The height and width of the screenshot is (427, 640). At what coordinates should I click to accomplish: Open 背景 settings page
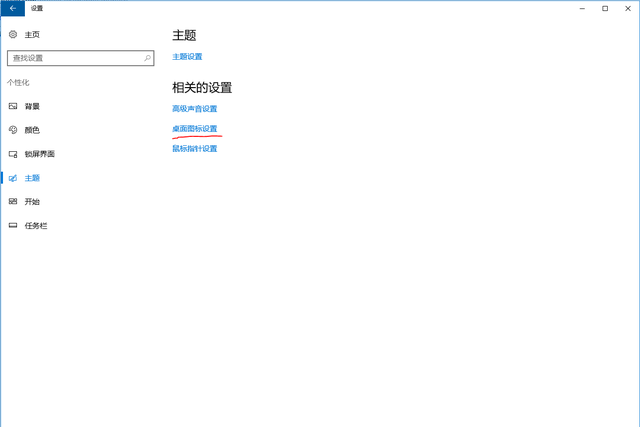coord(32,107)
